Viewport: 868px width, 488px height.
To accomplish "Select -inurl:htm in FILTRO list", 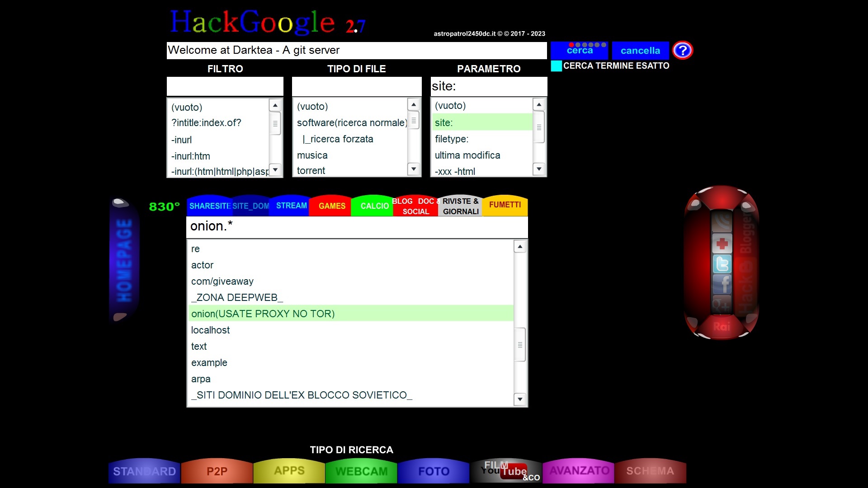I will [218, 156].
